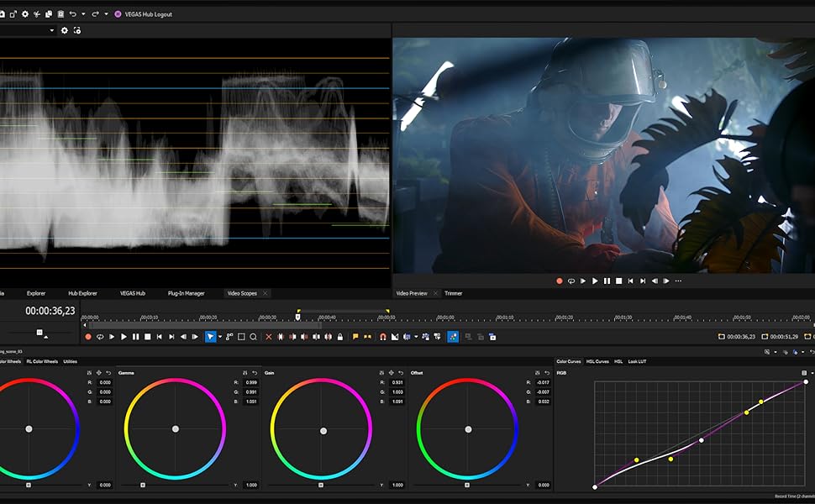This screenshot has width=815, height=504.
Task: Click the video scopes settings gear icon
Action: point(65,30)
